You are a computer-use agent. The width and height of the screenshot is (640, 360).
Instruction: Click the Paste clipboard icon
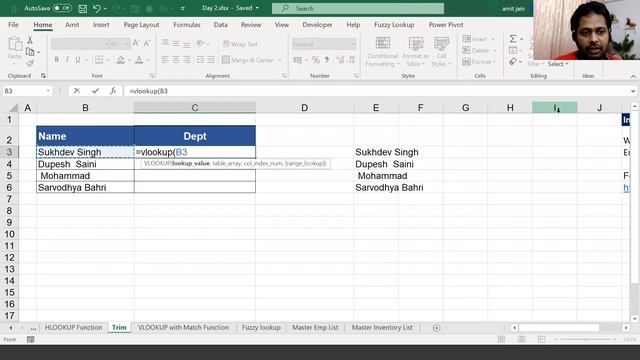tap(14, 44)
